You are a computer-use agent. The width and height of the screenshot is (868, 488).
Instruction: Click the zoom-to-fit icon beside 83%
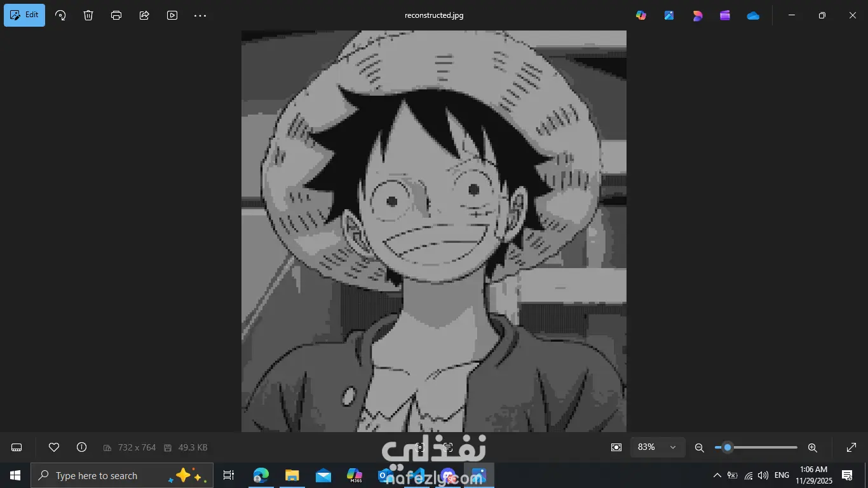coord(616,447)
